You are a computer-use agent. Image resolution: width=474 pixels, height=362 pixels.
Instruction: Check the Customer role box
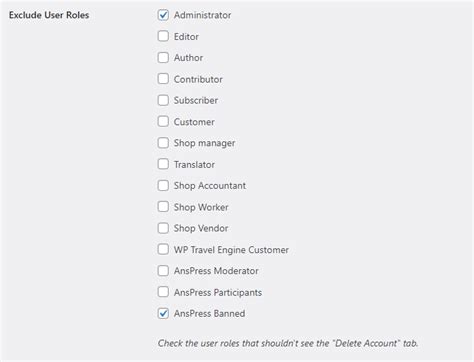click(163, 121)
